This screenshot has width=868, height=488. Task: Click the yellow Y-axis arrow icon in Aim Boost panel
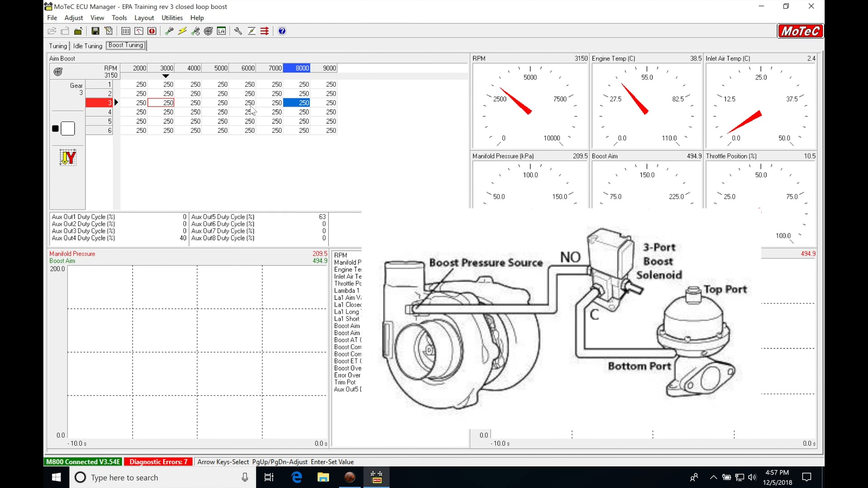[x=67, y=157]
